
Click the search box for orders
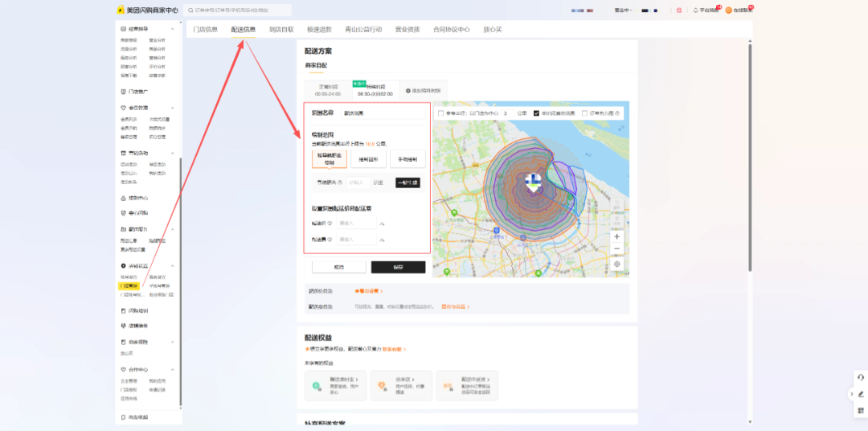[237, 10]
